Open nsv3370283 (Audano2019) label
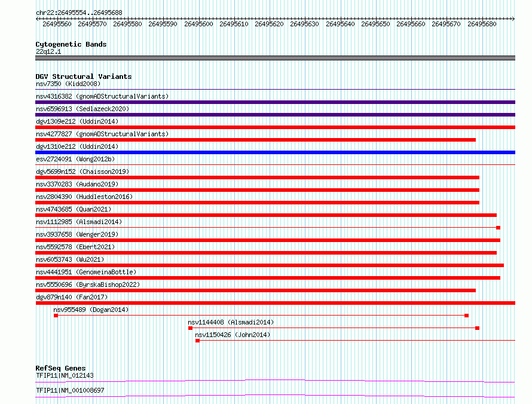 point(77,184)
